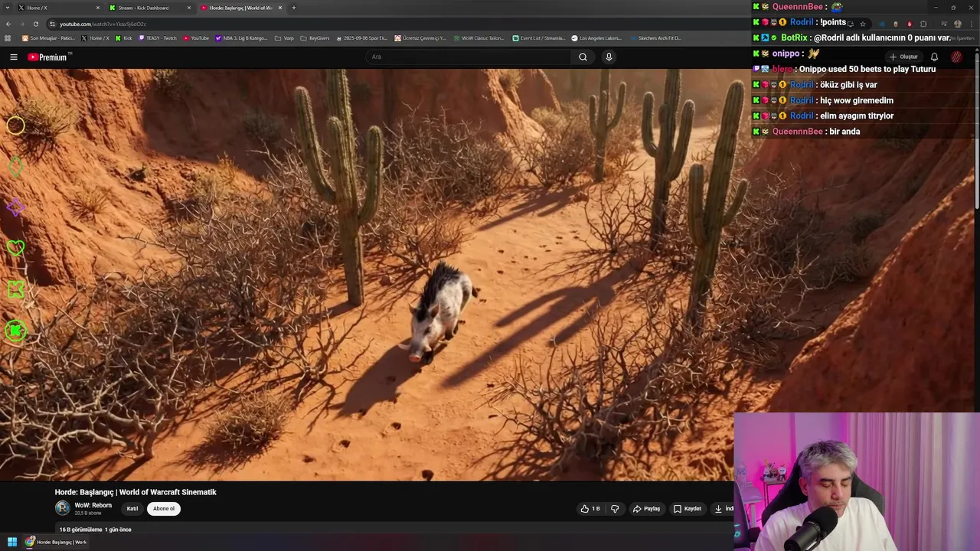View site information icon in address bar
The width and height of the screenshot is (980, 551).
52,24
